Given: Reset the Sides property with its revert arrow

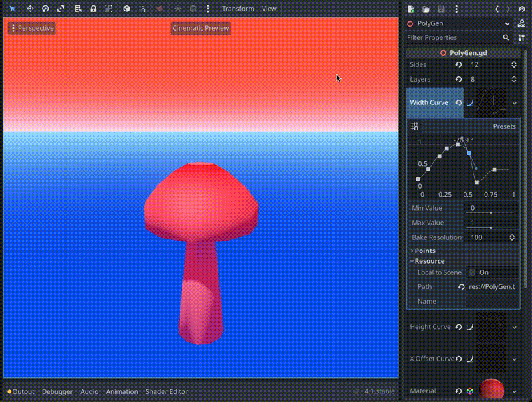Looking at the screenshot, I should [458, 64].
